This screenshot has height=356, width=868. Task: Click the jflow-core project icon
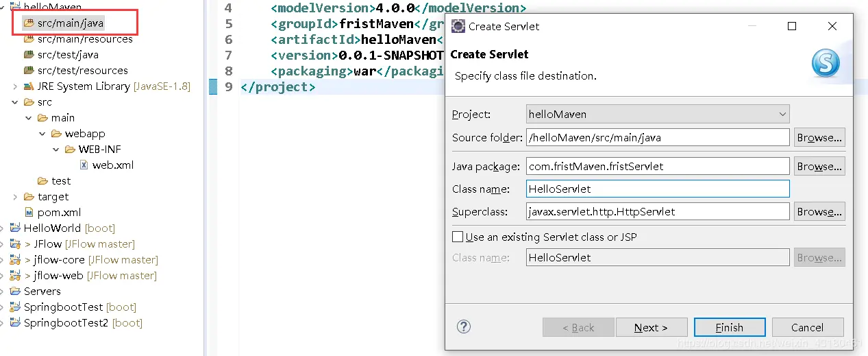[x=15, y=260]
